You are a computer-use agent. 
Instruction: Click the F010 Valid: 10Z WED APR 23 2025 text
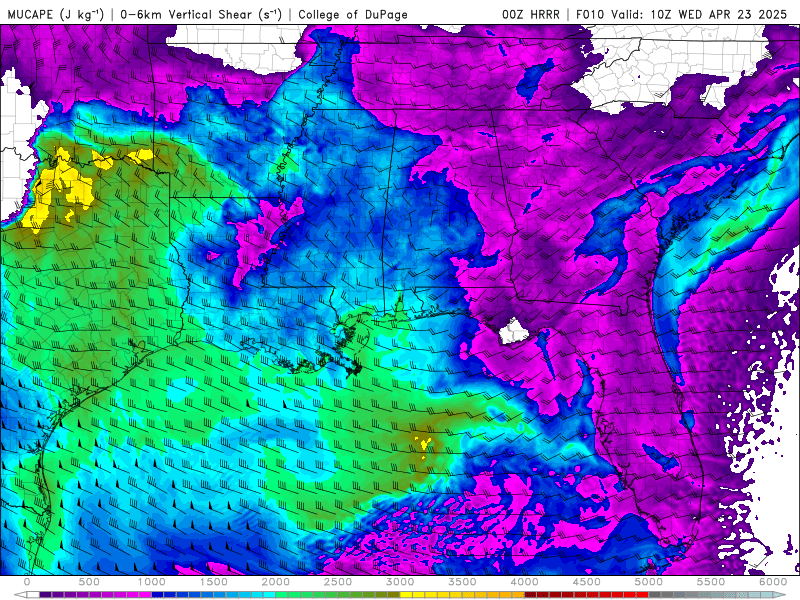coord(681,14)
